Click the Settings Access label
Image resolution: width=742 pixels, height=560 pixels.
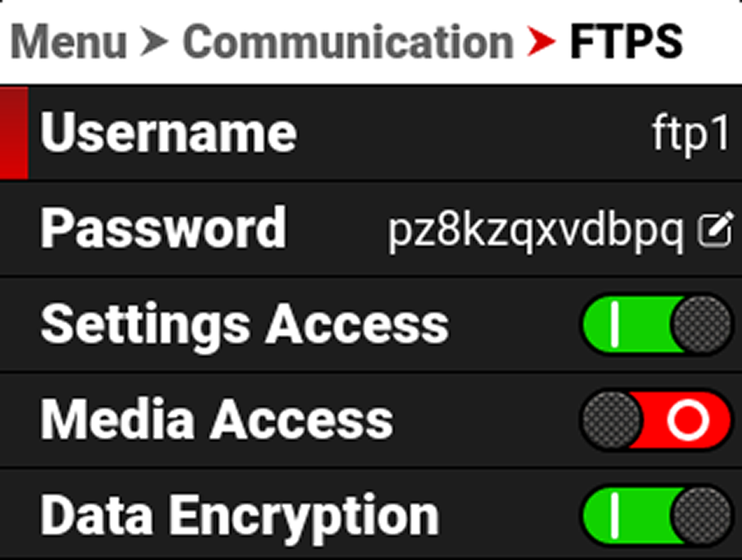point(244,326)
